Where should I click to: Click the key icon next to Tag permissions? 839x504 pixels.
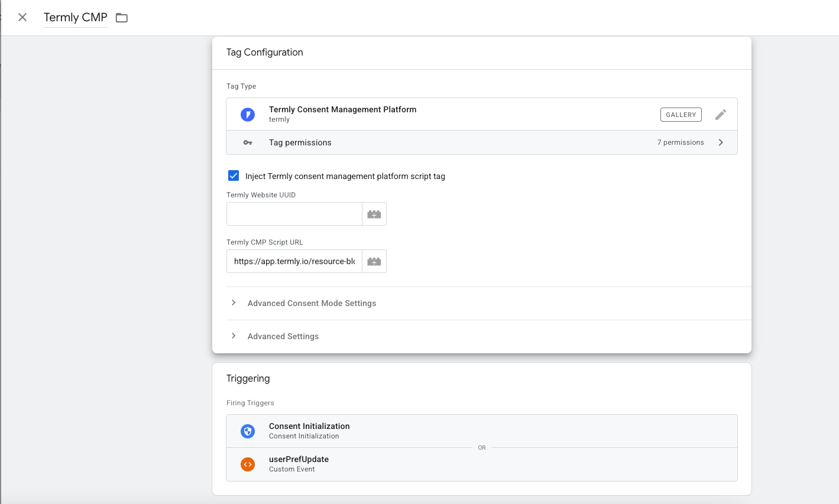248,142
